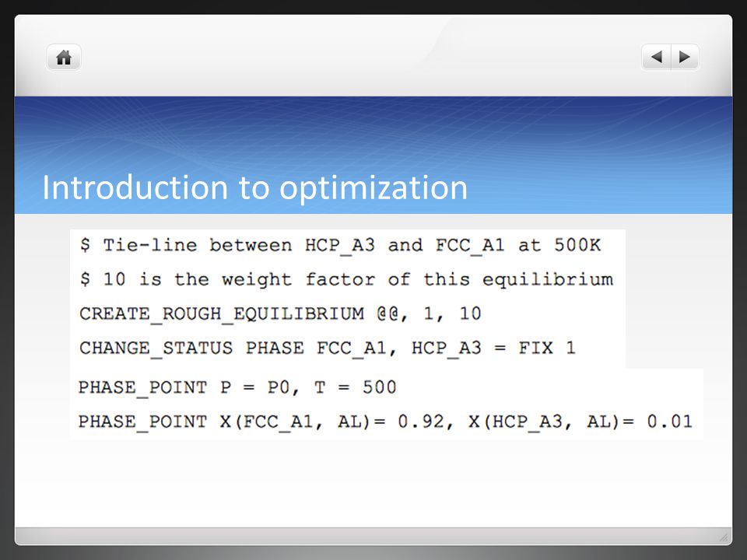Click the gray status bar at slide bottom

[373, 535]
